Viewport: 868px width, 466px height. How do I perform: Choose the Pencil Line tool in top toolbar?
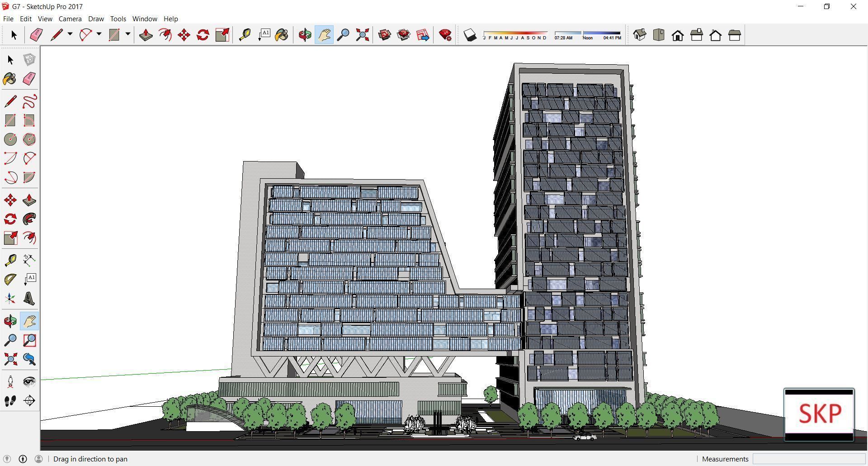(57, 35)
